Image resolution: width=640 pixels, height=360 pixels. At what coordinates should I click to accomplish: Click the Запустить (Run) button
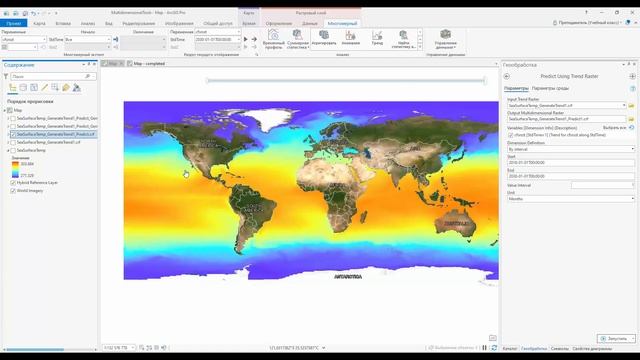coord(616,338)
